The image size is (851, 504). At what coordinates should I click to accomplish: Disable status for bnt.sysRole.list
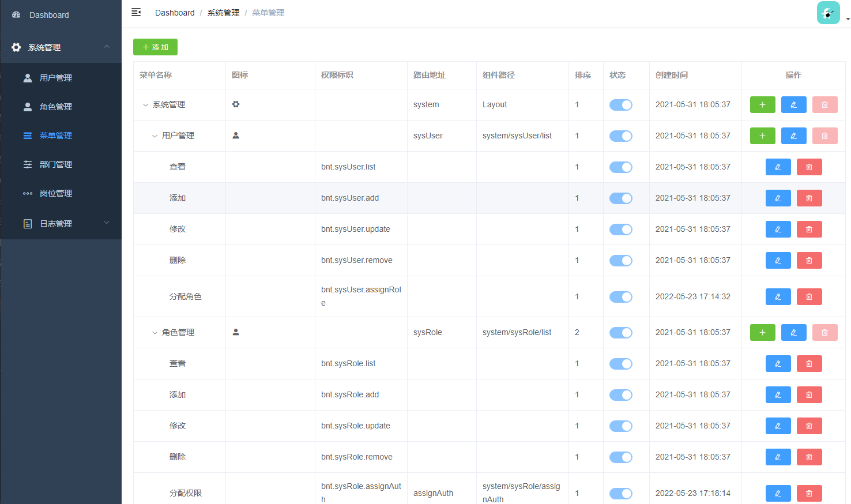[x=621, y=364]
